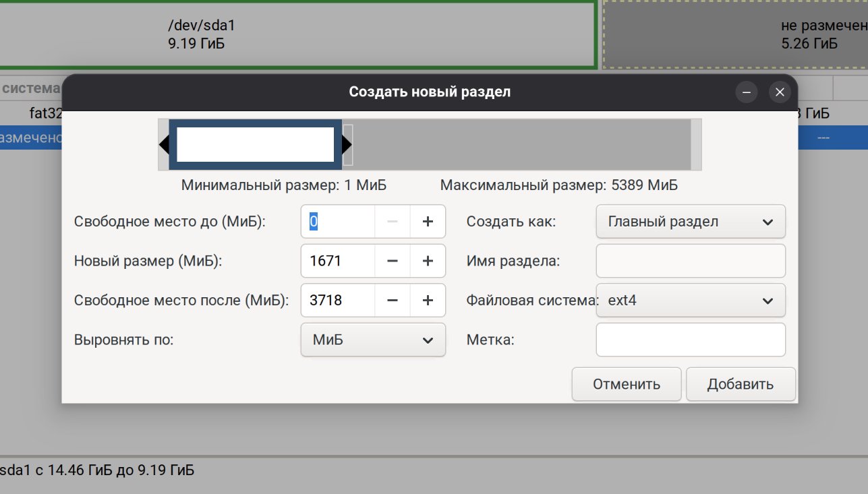This screenshot has height=494, width=868.
Task: Click inside the "Имя раздела" field
Action: tap(690, 261)
